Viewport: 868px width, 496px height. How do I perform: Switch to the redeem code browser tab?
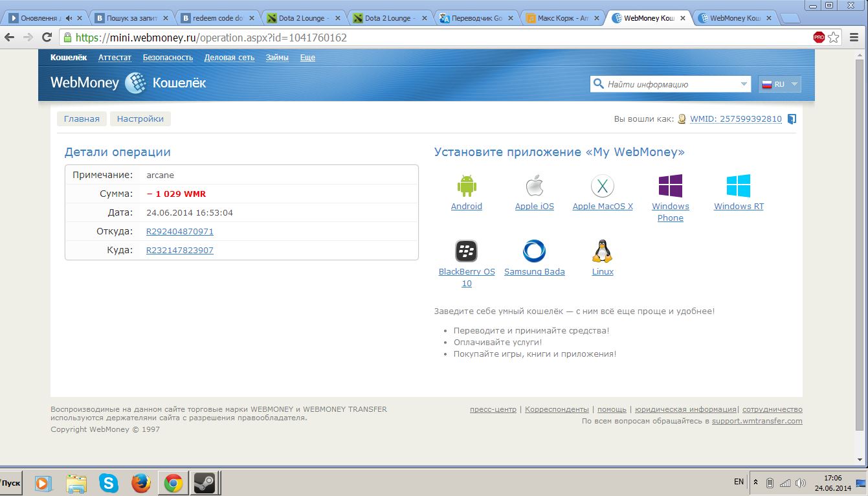218,18
